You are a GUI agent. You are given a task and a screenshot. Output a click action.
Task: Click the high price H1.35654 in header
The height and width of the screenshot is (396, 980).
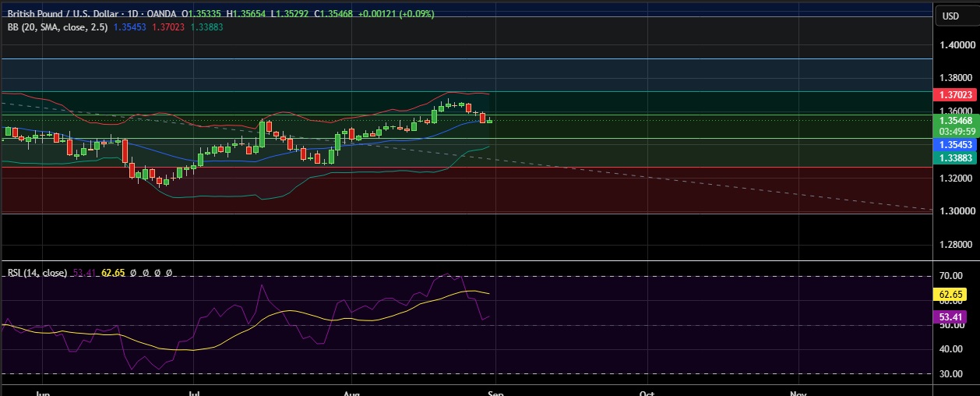tap(247, 14)
